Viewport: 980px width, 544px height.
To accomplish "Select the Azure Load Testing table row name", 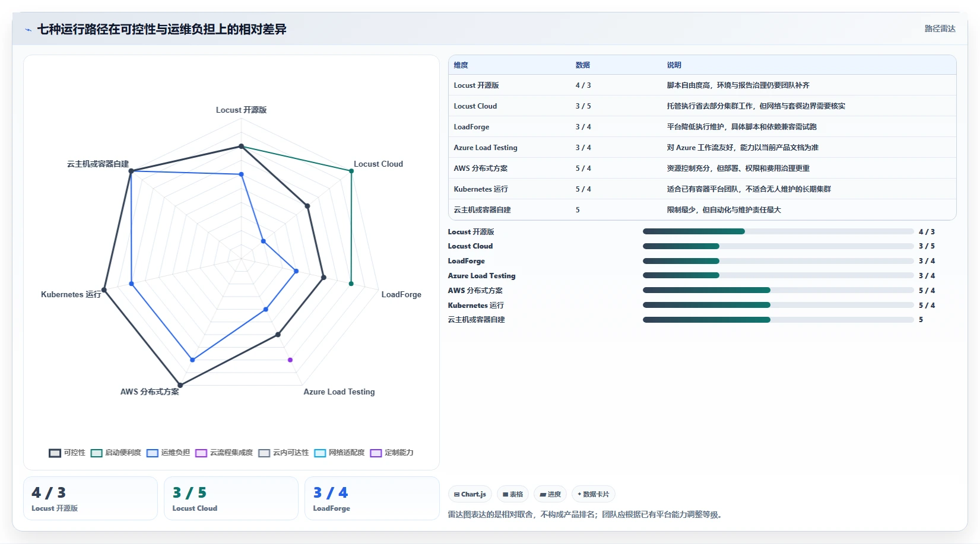I will point(486,148).
